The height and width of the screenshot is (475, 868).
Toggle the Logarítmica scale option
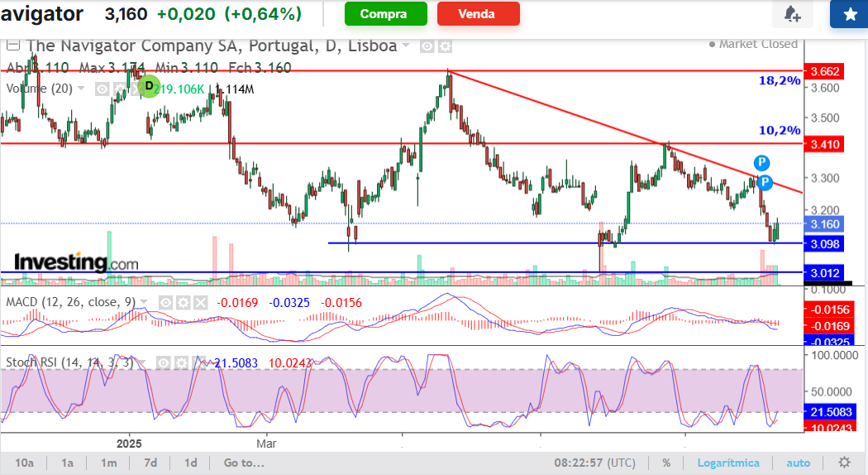(728, 463)
